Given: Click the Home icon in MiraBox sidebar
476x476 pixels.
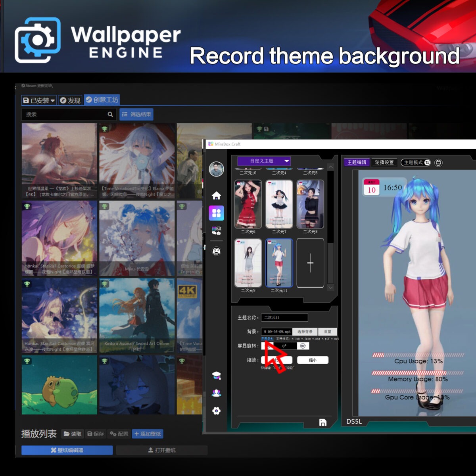Looking at the screenshot, I should click(x=216, y=196).
